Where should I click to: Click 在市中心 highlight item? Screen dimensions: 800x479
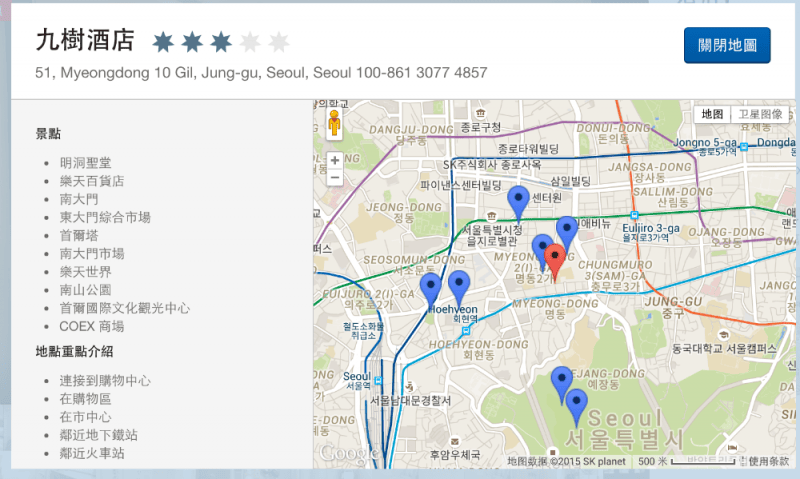[x=85, y=417]
